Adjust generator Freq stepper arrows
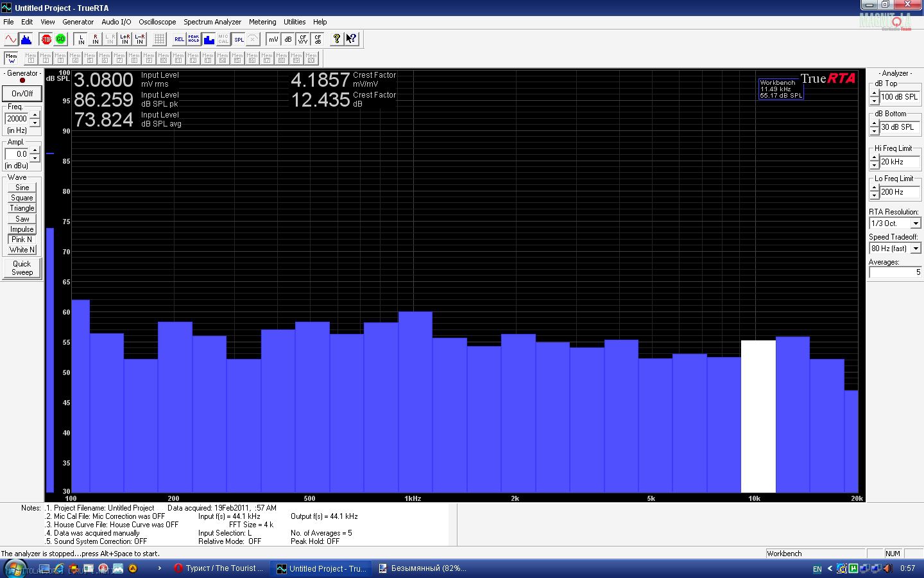 click(35, 119)
